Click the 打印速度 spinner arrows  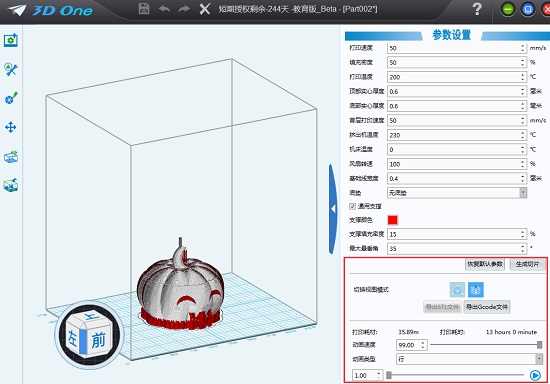coord(523,48)
